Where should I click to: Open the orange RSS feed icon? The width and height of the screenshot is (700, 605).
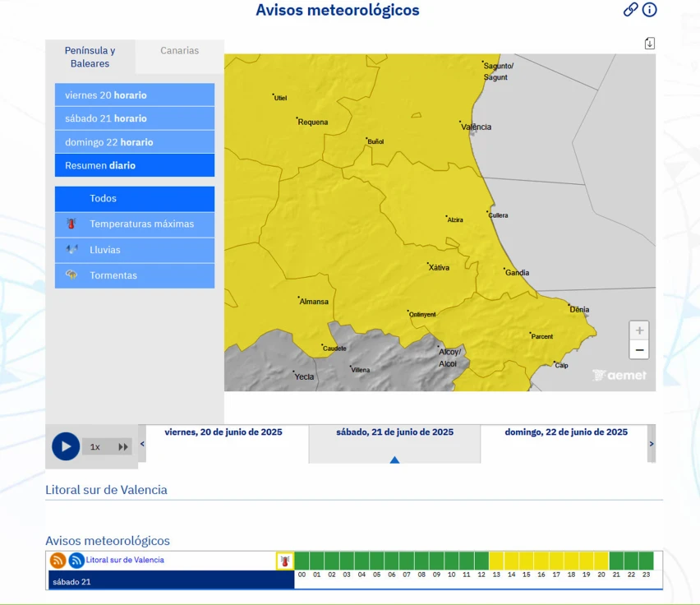pos(58,560)
